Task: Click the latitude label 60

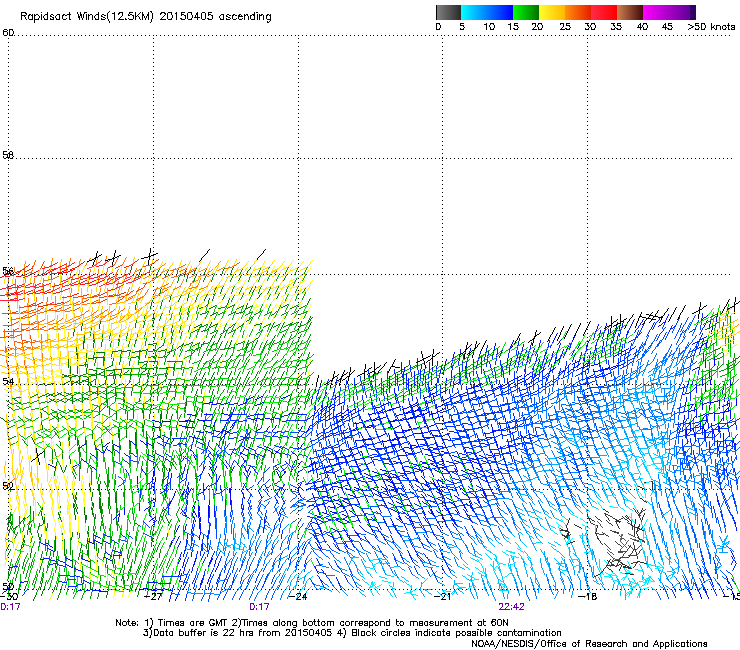Action: 8,33
